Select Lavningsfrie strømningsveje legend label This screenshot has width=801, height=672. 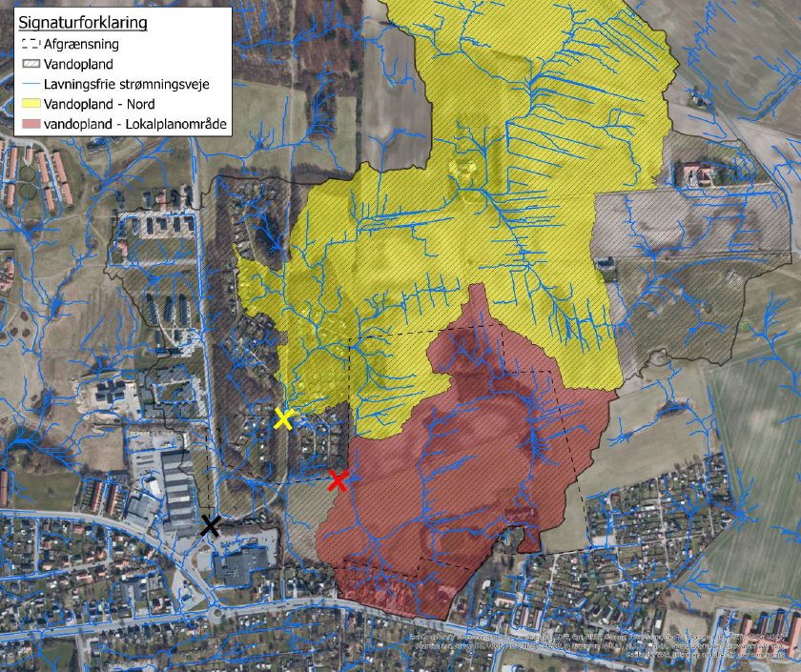133,85
